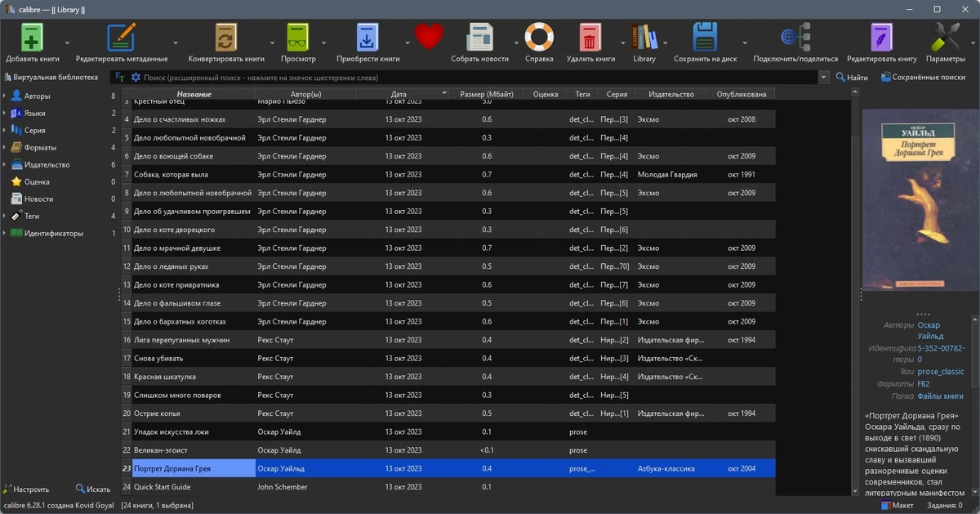Click the full-text search FT icon

click(120, 77)
